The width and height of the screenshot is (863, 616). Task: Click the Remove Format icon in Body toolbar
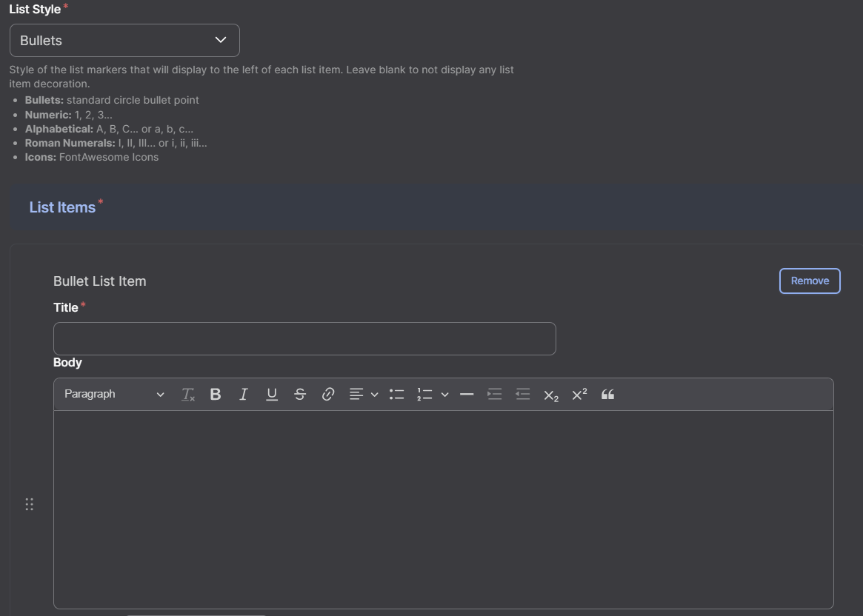[188, 395]
